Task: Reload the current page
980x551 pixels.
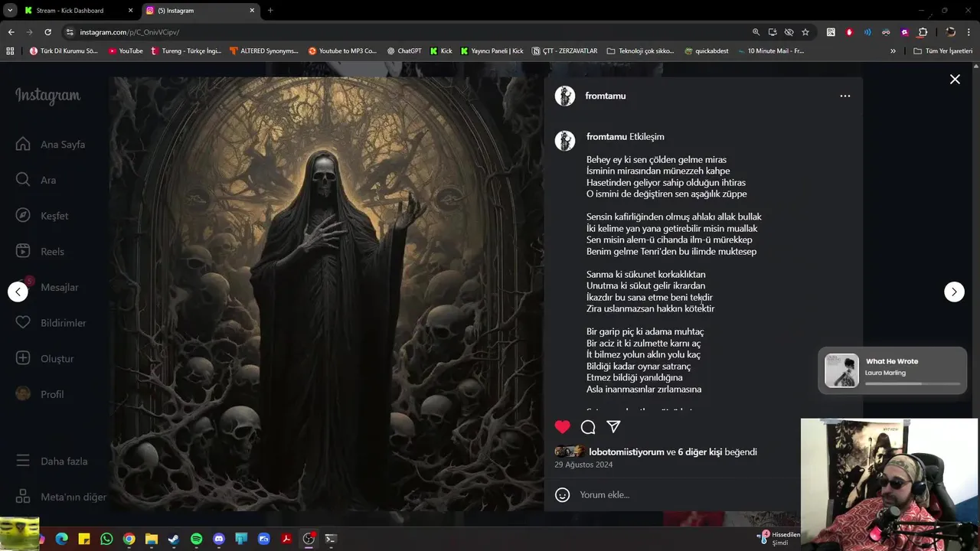Action: pos(47,32)
